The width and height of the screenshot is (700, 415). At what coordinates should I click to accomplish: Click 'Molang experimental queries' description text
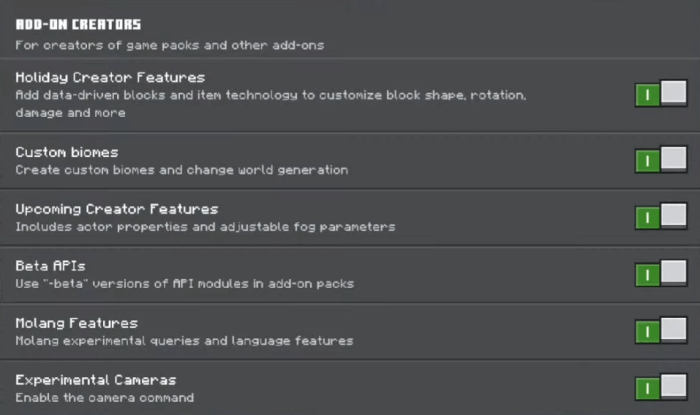click(x=184, y=341)
